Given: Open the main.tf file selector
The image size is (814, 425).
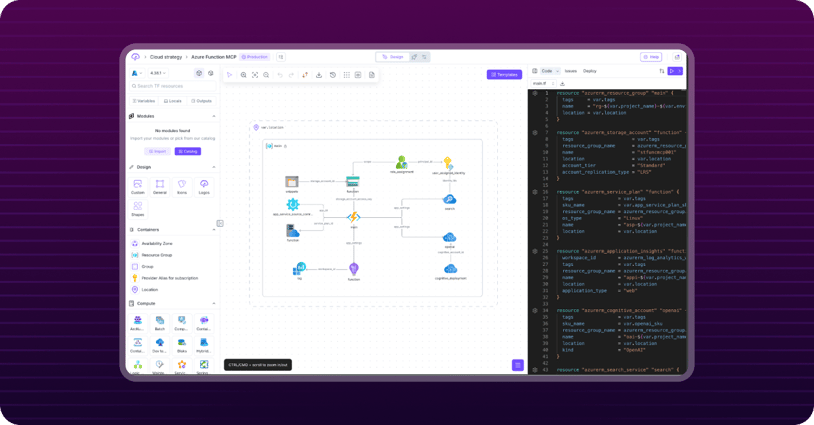Looking at the screenshot, I should [x=541, y=83].
